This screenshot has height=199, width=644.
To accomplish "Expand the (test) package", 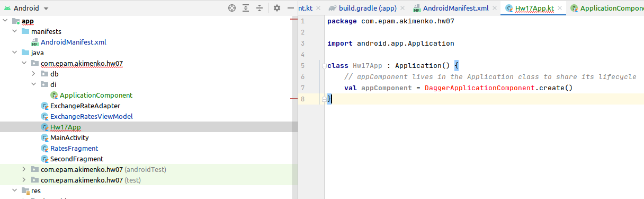I will (x=24, y=180).
